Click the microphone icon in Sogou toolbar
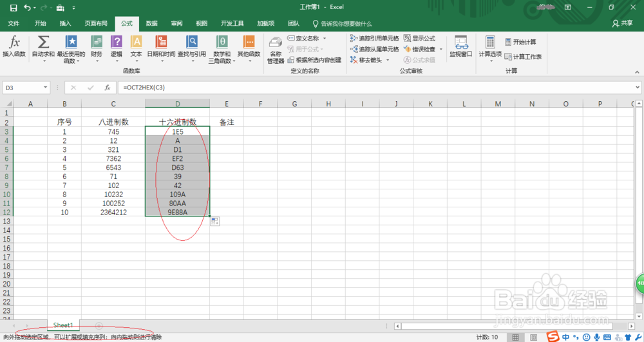The width and height of the screenshot is (644, 342). pyautogui.click(x=597, y=337)
